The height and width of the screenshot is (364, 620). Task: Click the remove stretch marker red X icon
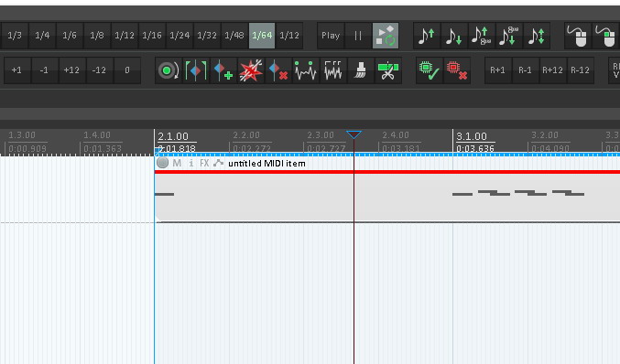[278, 70]
